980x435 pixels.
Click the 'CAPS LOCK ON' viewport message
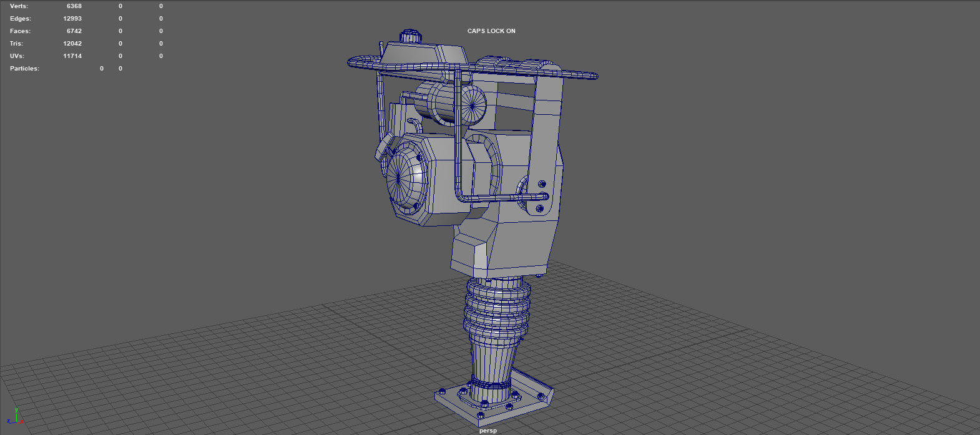click(491, 31)
